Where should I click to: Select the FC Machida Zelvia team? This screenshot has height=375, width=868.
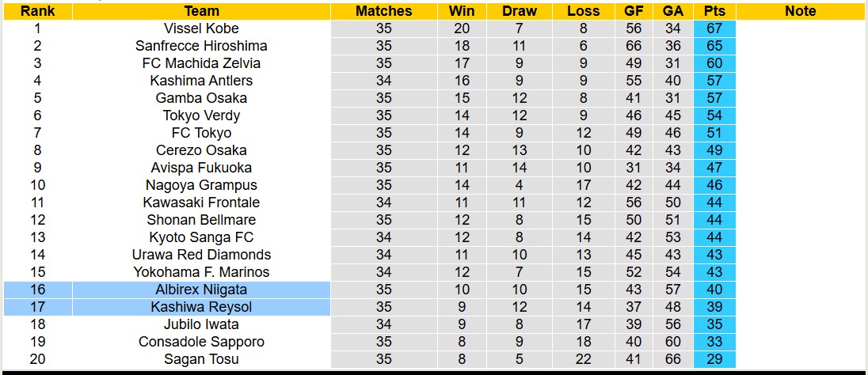coord(201,63)
